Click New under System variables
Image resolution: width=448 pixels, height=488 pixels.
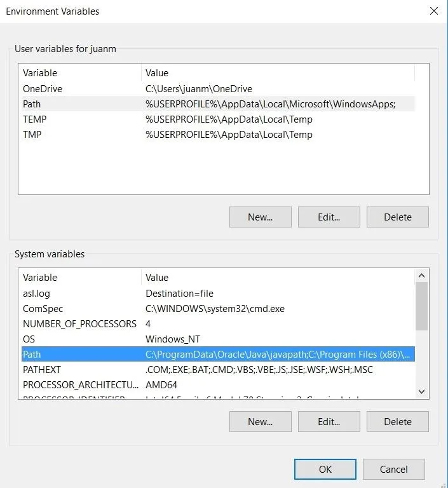tap(261, 422)
